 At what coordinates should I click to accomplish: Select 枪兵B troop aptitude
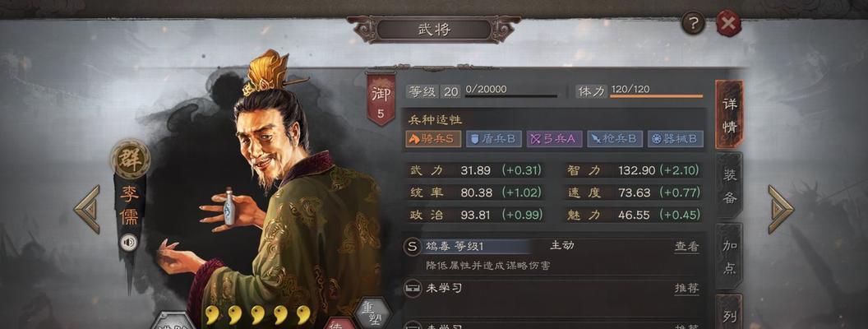615,138
